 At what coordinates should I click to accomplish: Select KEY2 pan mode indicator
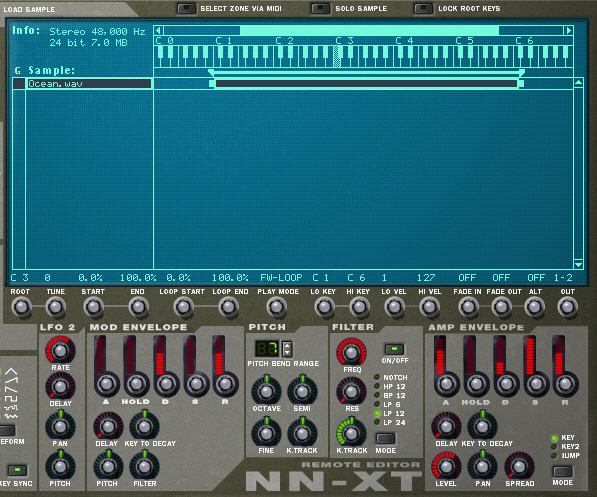point(554,447)
